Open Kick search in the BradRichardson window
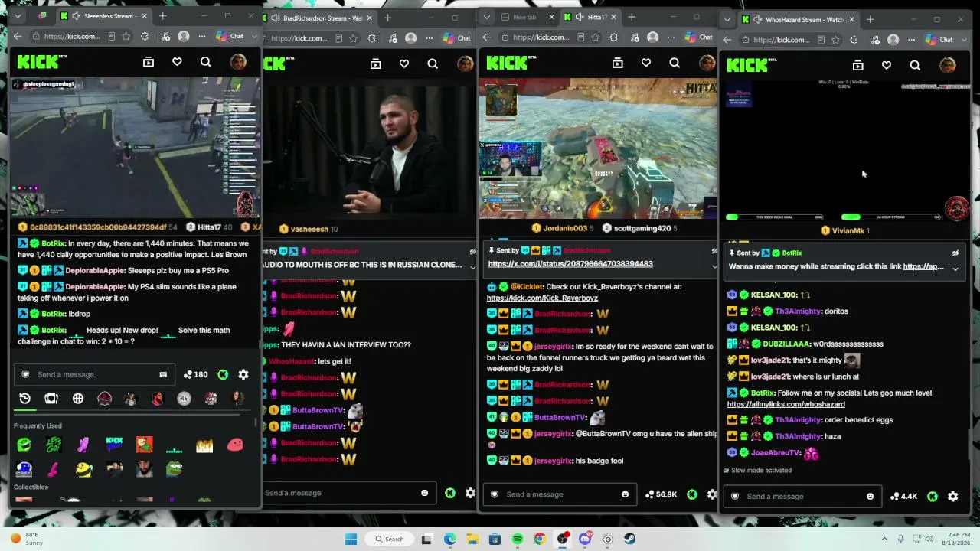Viewport: 980px width, 551px height. point(433,64)
